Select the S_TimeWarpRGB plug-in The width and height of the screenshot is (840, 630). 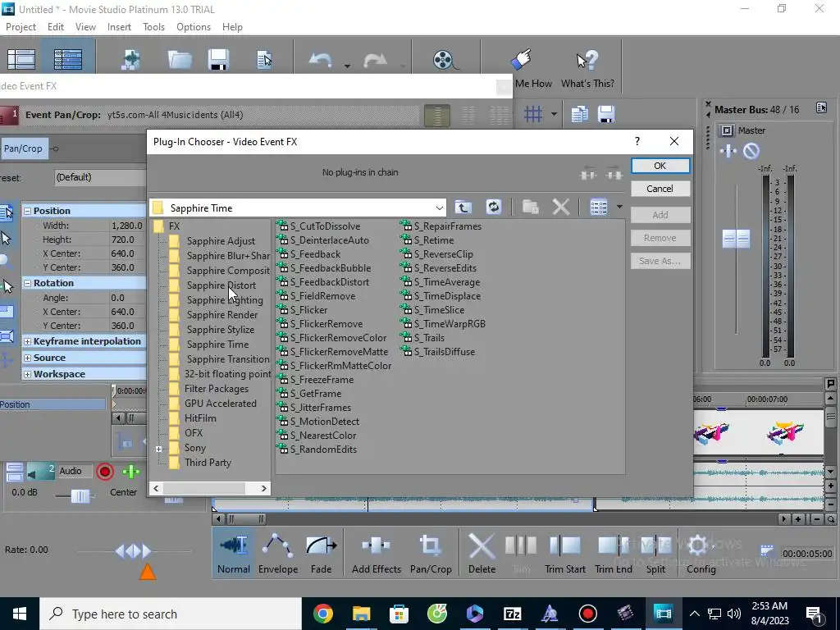coord(450,324)
